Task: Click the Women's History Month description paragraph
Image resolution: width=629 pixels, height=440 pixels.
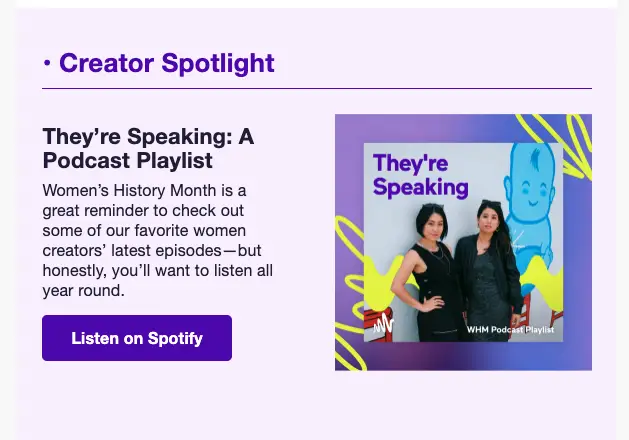Action: (158, 240)
